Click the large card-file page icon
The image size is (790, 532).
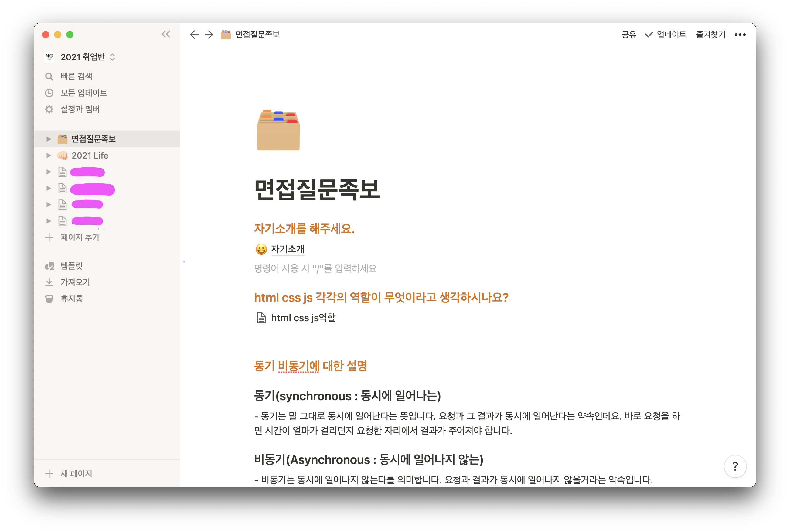278,130
